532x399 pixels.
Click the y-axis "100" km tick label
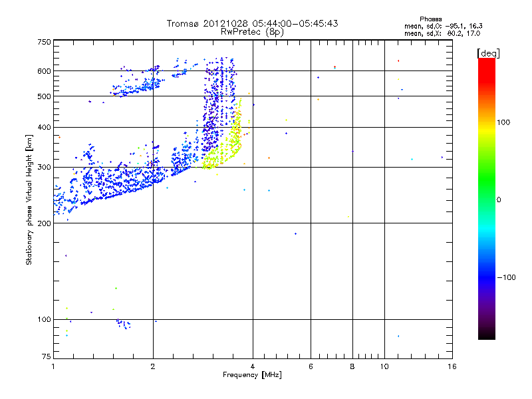44,320
